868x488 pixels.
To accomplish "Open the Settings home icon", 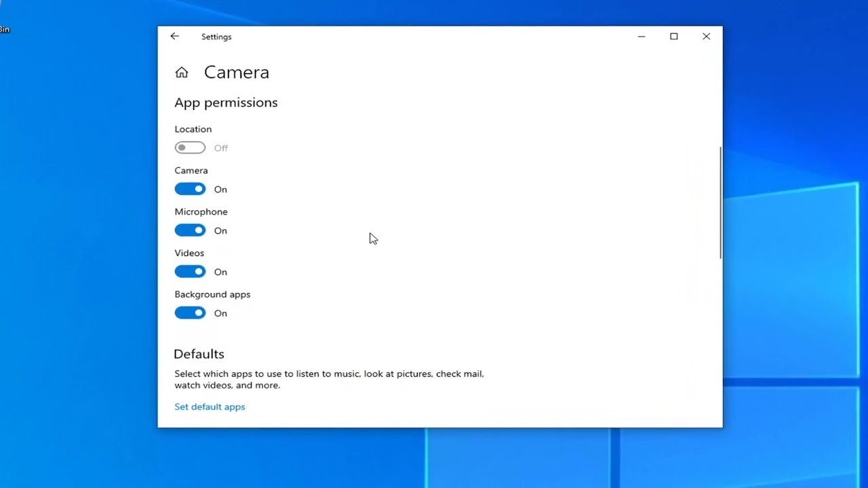I will (181, 73).
